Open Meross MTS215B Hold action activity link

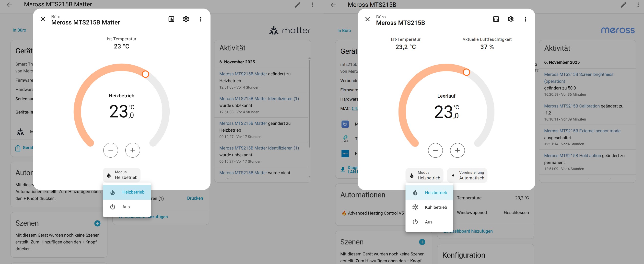point(573,156)
